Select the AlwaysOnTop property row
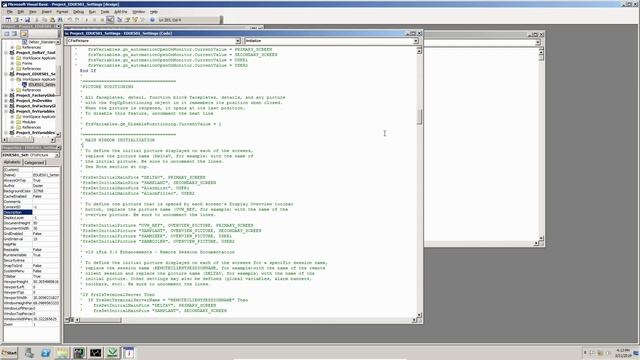This screenshot has width=640, height=360. click(x=31, y=180)
